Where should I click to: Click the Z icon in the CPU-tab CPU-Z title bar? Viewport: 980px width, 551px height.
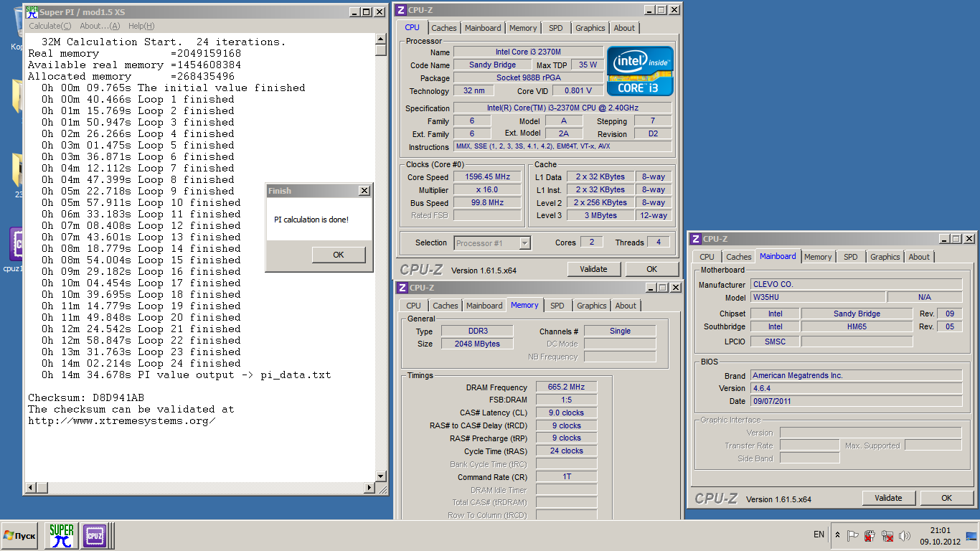(x=402, y=10)
